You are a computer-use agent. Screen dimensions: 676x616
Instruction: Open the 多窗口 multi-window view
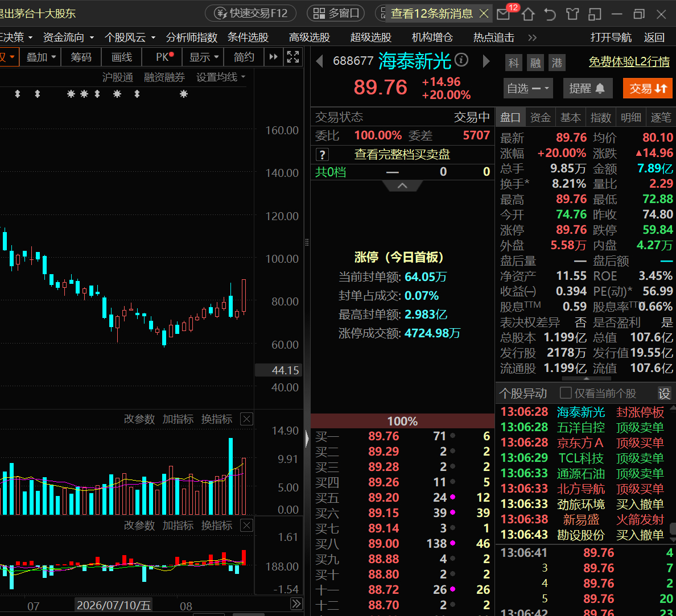pos(336,13)
